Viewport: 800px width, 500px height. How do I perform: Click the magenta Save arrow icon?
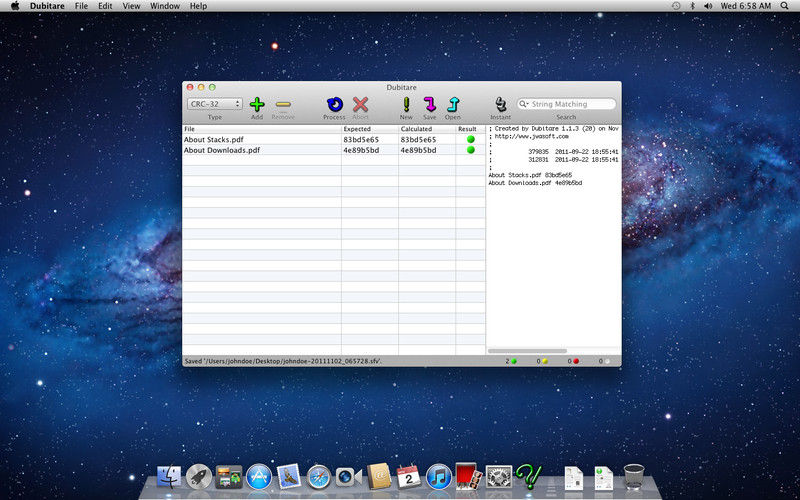pos(430,105)
